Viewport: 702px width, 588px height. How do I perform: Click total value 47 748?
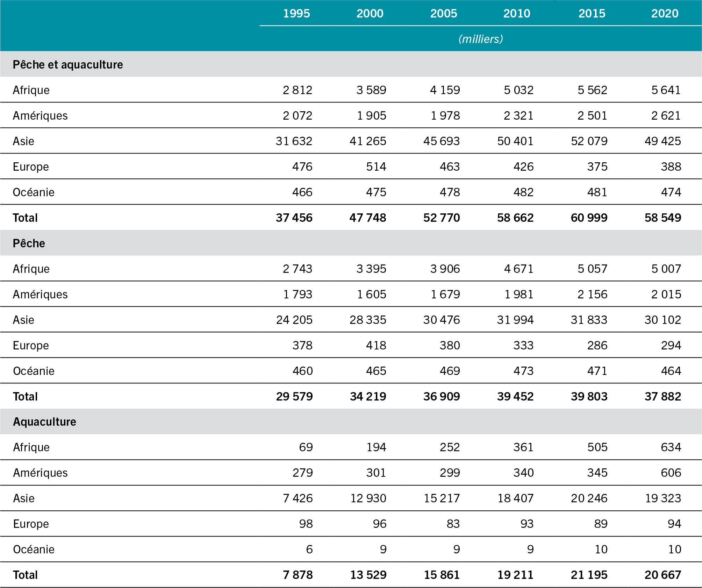point(368,218)
